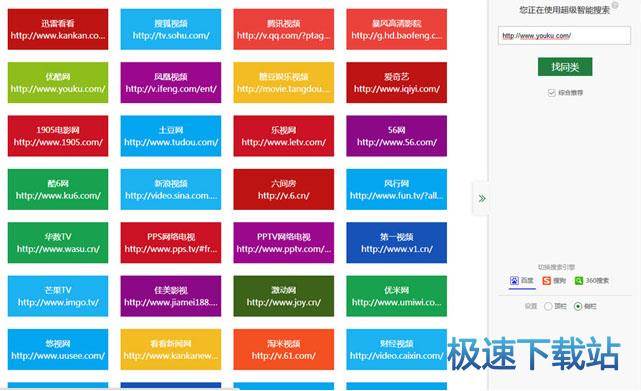Image resolution: width=641 pixels, height=391 pixels.
Task: Open the green www.youku.com tile
Action: coord(58,83)
